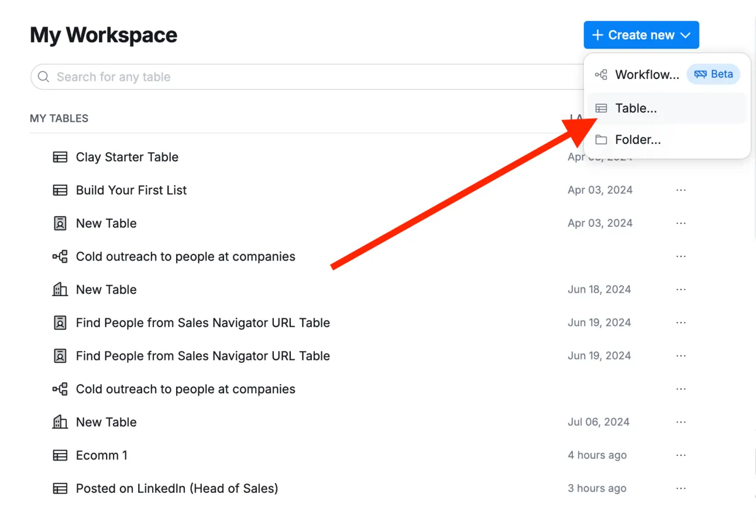Open the more options menu for Build Your First List
The height and width of the screenshot is (532, 756).
coord(681,190)
